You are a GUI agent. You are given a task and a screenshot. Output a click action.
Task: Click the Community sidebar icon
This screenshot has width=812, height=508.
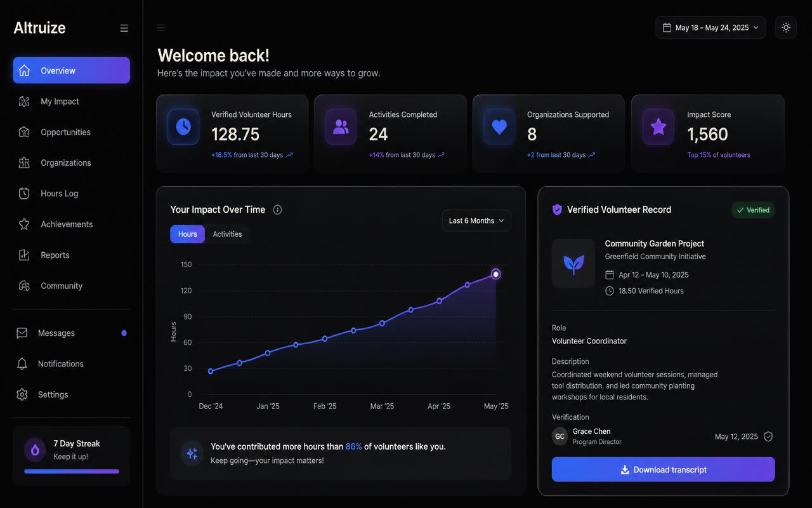click(24, 286)
